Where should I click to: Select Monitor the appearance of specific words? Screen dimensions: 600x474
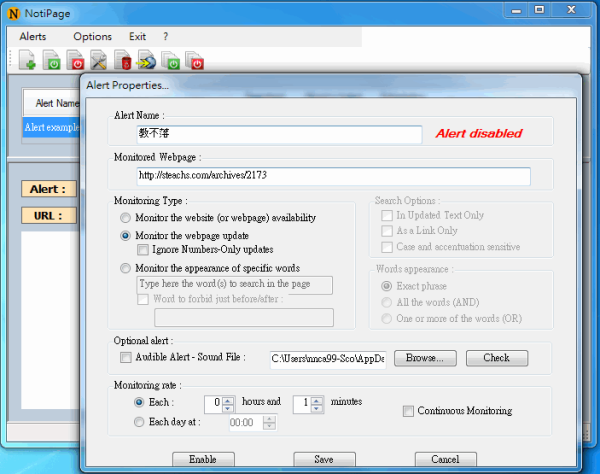125,268
